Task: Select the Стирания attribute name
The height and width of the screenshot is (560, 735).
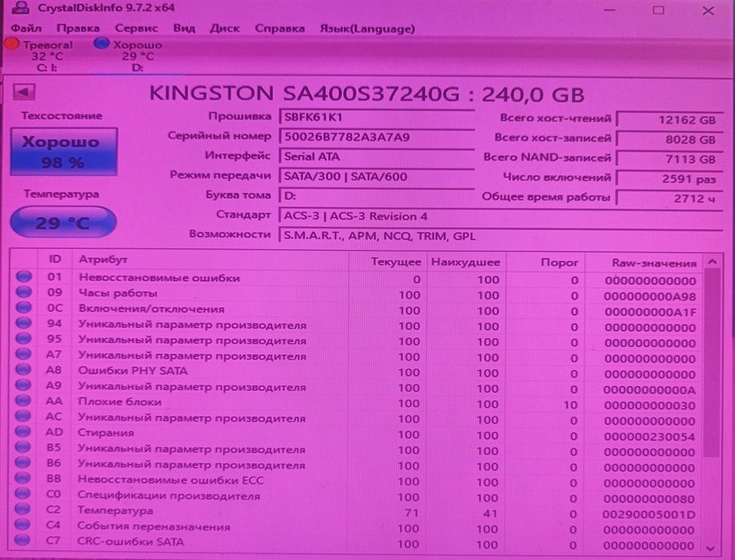Action: [106, 433]
